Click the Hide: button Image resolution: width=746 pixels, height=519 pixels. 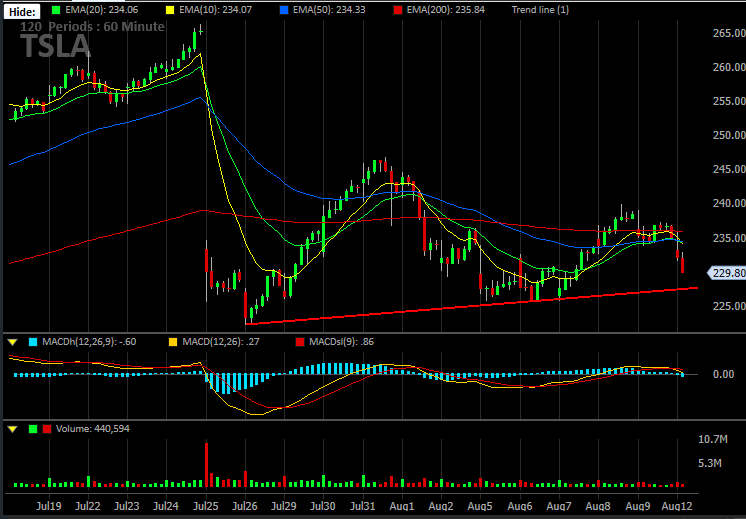tap(22, 10)
